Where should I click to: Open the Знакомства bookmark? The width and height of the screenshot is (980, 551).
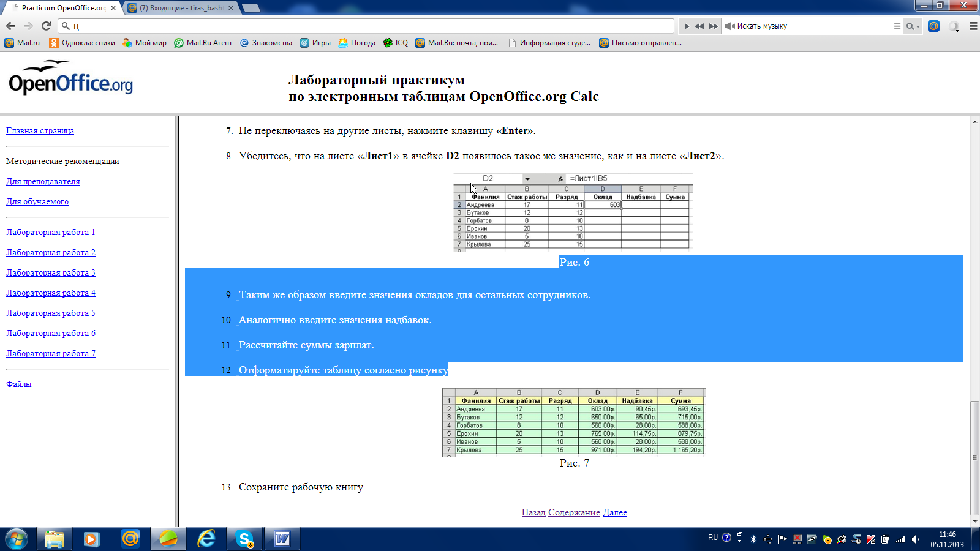click(266, 43)
